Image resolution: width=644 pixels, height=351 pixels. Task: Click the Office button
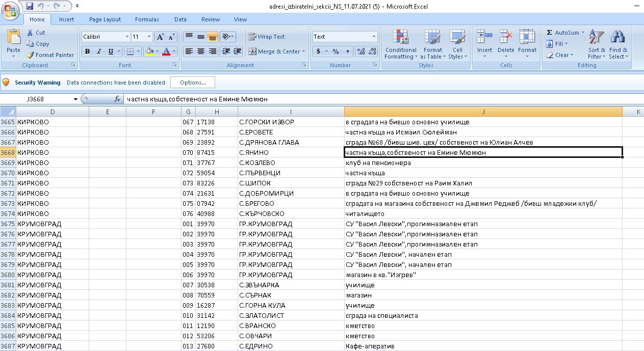[11, 10]
